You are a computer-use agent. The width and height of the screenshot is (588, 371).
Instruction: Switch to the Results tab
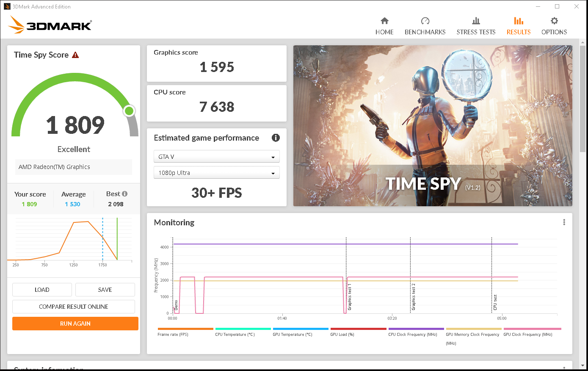click(x=519, y=26)
